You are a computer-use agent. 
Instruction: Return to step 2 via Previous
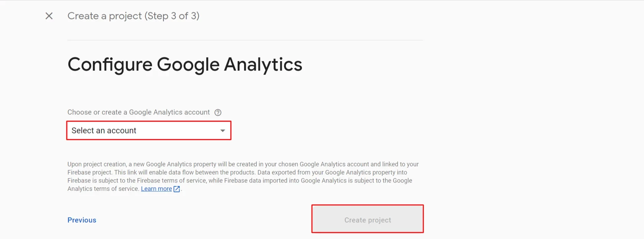(x=82, y=220)
